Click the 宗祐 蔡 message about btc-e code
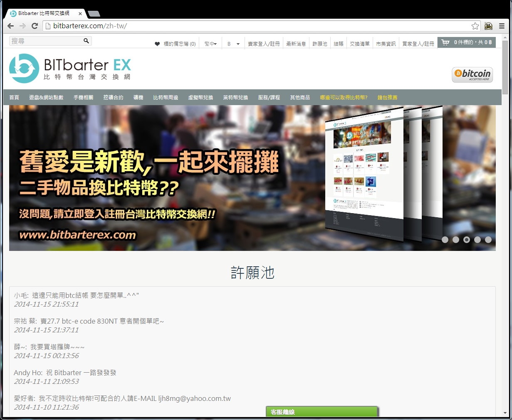 (89, 321)
